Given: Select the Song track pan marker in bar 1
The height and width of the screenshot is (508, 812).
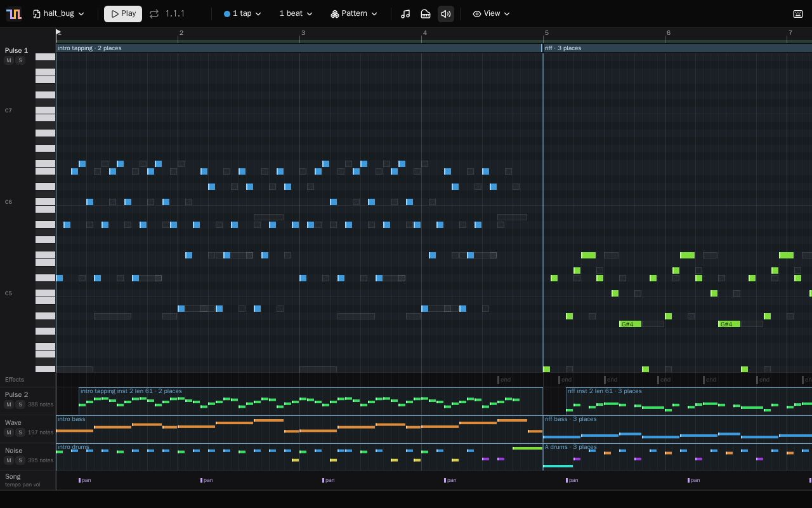Looking at the screenshot, I should (85, 480).
